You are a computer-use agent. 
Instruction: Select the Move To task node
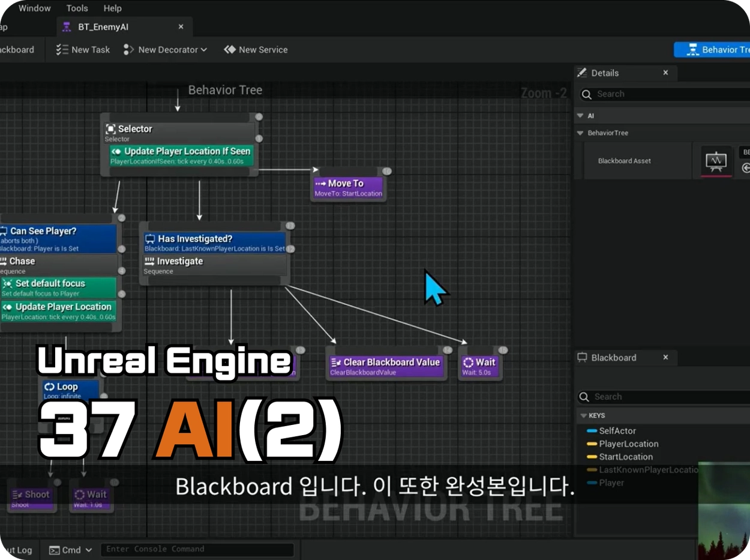348,188
